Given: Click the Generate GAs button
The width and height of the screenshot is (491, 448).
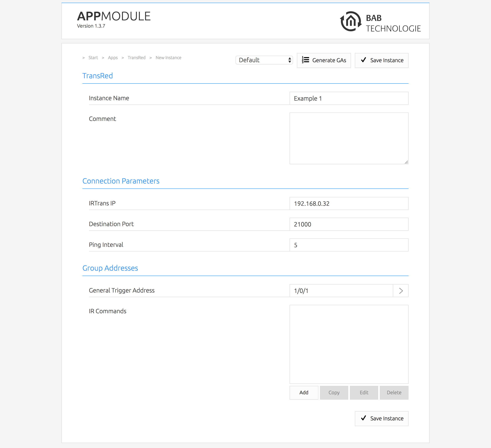Looking at the screenshot, I should pos(324,60).
